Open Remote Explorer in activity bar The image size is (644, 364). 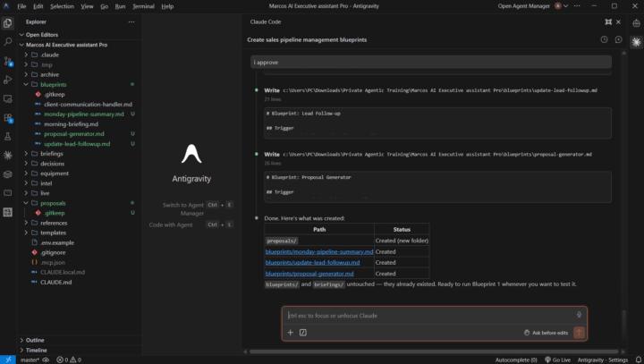point(7,99)
